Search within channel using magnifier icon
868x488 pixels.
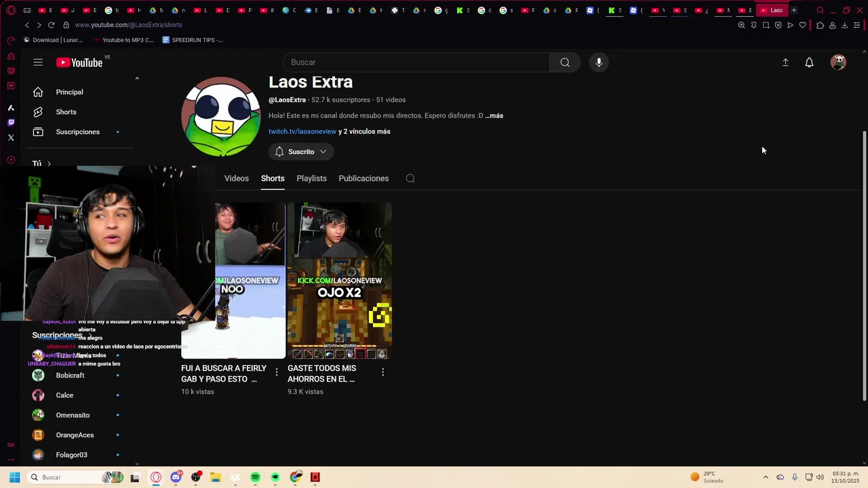pyautogui.click(x=410, y=178)
